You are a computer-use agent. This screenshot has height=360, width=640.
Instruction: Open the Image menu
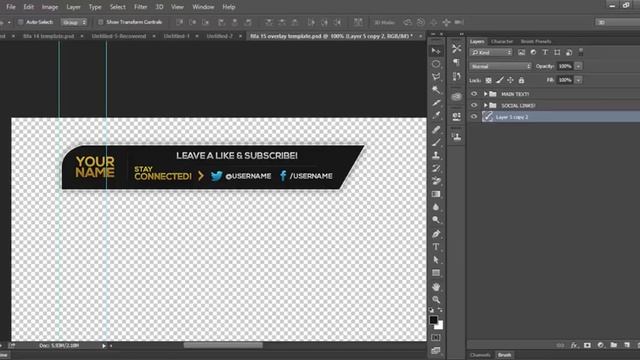(50, 7)
